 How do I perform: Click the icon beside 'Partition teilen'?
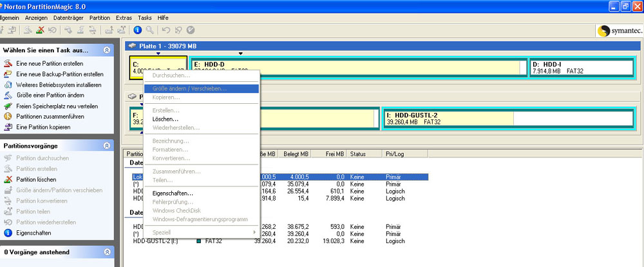[8, 212]
